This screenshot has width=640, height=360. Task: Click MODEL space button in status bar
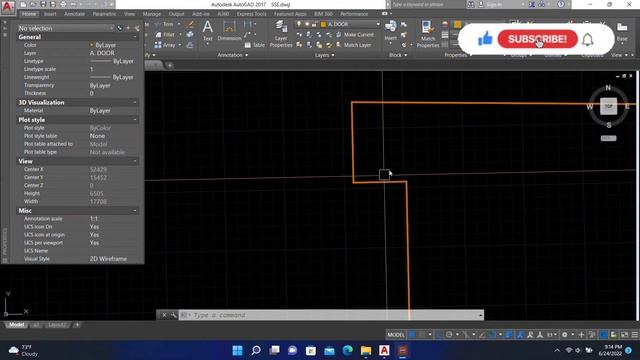396,335
